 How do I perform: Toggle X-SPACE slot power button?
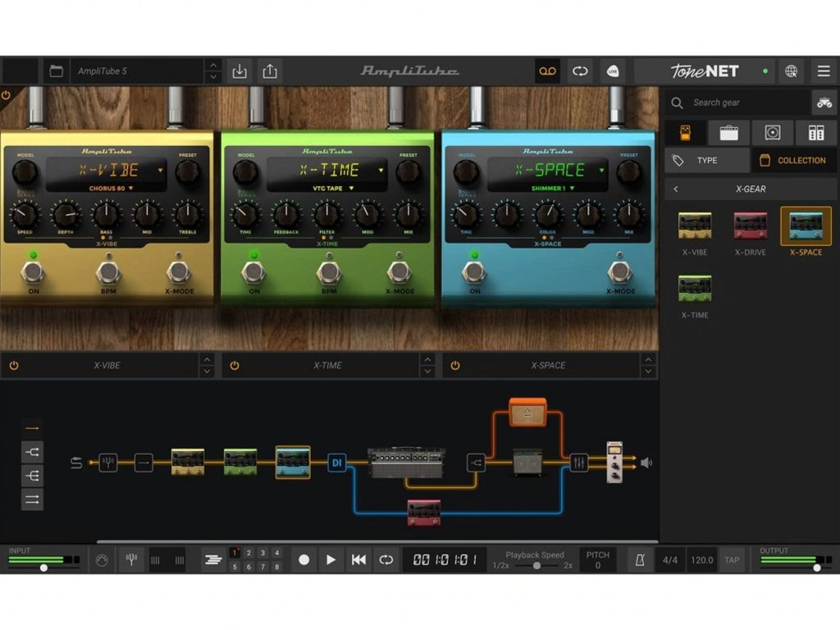[x=455, y=365]
